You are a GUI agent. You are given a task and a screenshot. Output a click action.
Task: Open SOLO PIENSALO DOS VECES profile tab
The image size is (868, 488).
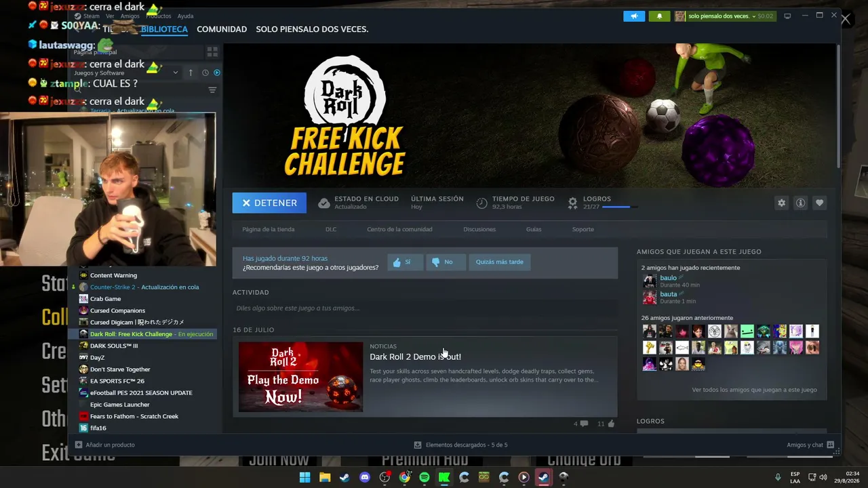click(x=312, y=30)
